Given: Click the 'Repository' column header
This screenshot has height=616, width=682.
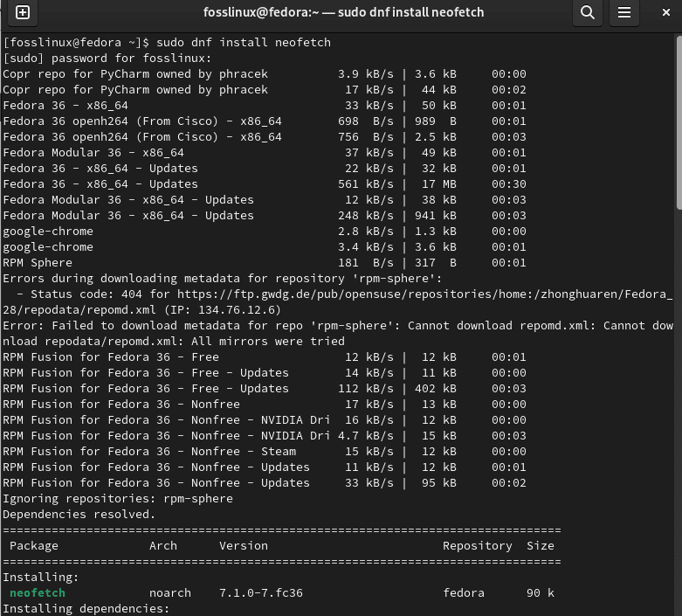Looking at the screenshot, I should tap(478, 546).
